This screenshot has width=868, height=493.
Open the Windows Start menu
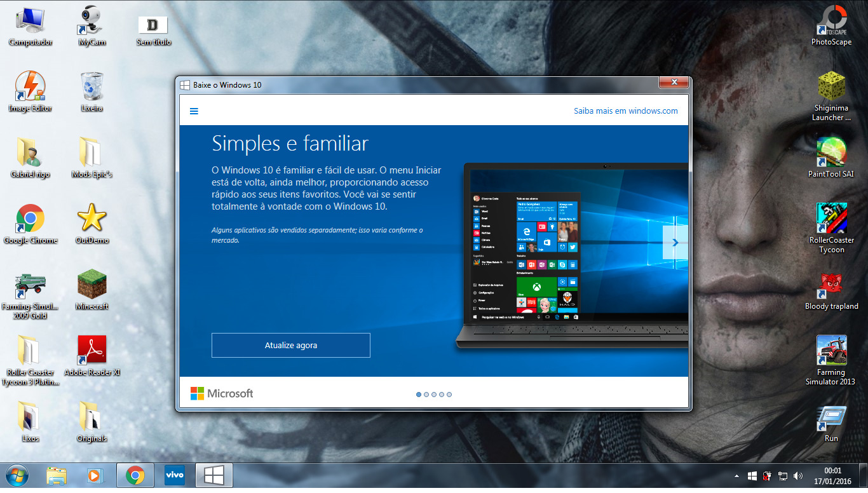tap(17, 475)
